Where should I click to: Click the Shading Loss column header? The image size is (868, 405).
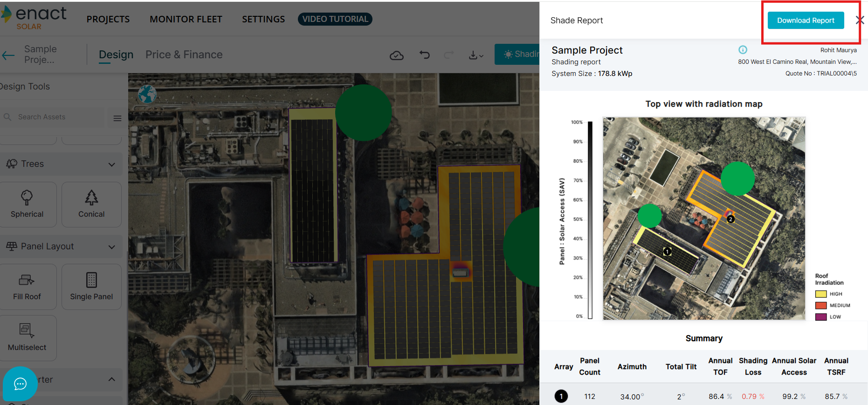click(x=753, y=366)
